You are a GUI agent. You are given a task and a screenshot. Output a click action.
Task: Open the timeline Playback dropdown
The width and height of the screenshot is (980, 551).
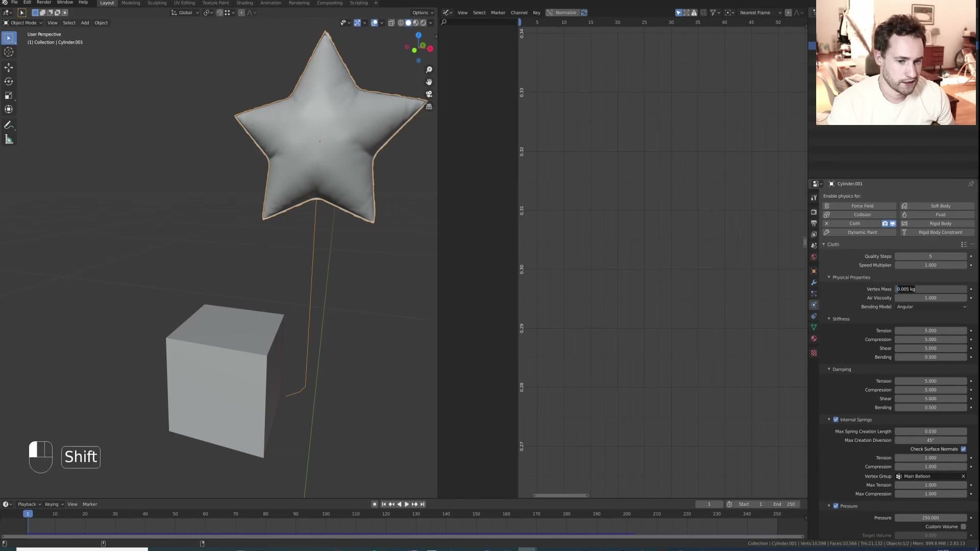(x=29, y=504)
